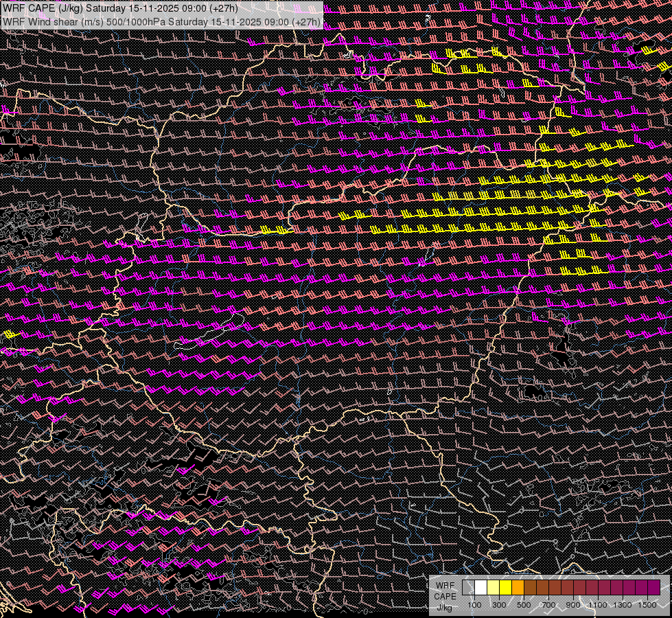Click the 500 legend scale label
This screenshot has height=618, width=672.
tap(524, 604)
